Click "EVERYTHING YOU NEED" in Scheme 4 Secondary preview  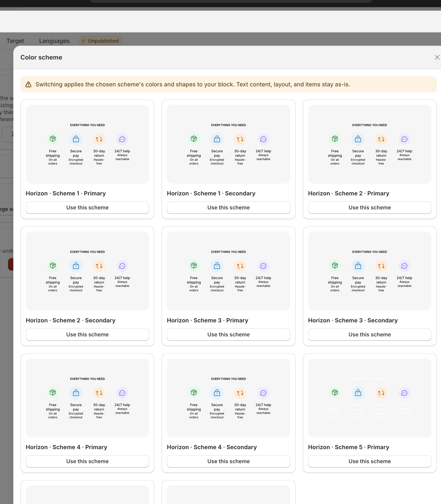pyautogui.click(x=228, y=379)
